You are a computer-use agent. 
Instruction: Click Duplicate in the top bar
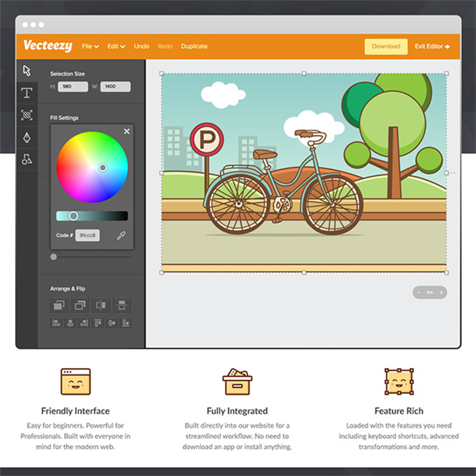click(194, 46)
